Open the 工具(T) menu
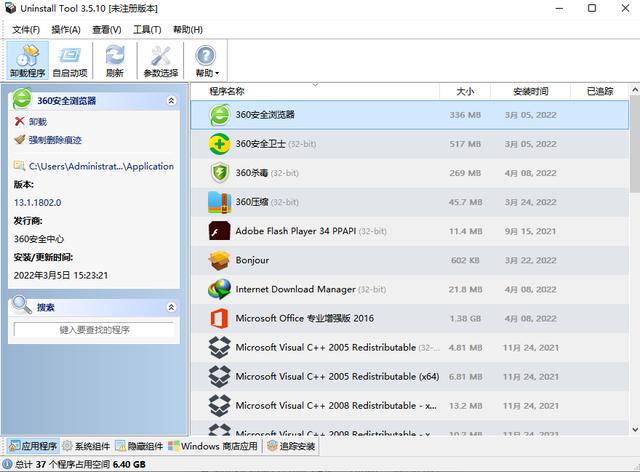The height and width of the screenshot is (472, 640). point(147,29)
